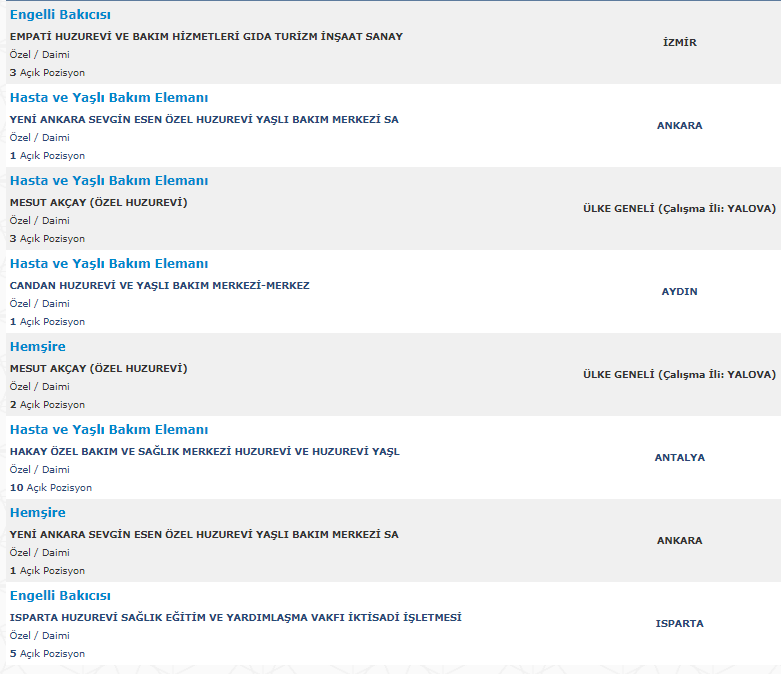This screenshot has height=674, width=781.
Task: Open YENİ ANKARA's Hasta ve Yaşlı Bakım Elemanı link
Action: (x=109, y=98)
